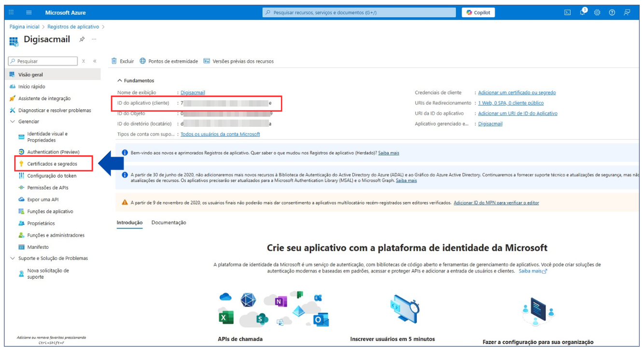Open the notifications bell icon
The height and width of the screenshot is (351, 644).
583,13
